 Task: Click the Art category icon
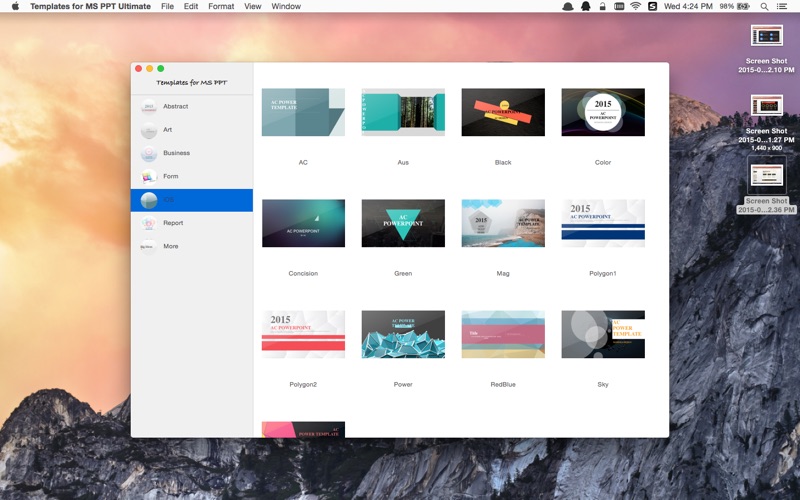coord(148,130)
